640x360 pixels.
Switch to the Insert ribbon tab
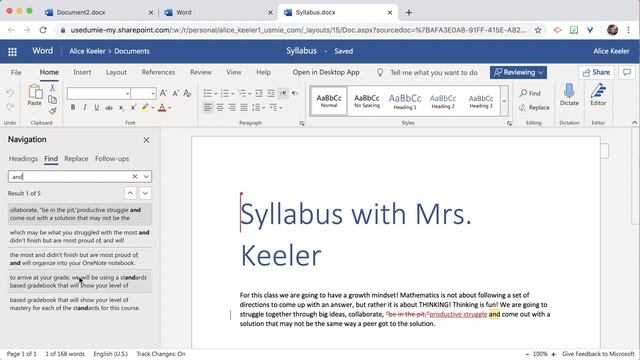(x=82, y=72)
